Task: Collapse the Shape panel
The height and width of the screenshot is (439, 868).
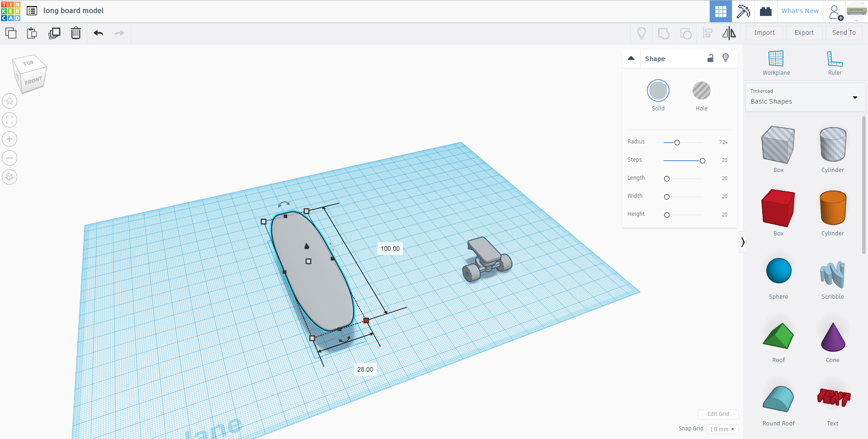Action: click(631, 58)
